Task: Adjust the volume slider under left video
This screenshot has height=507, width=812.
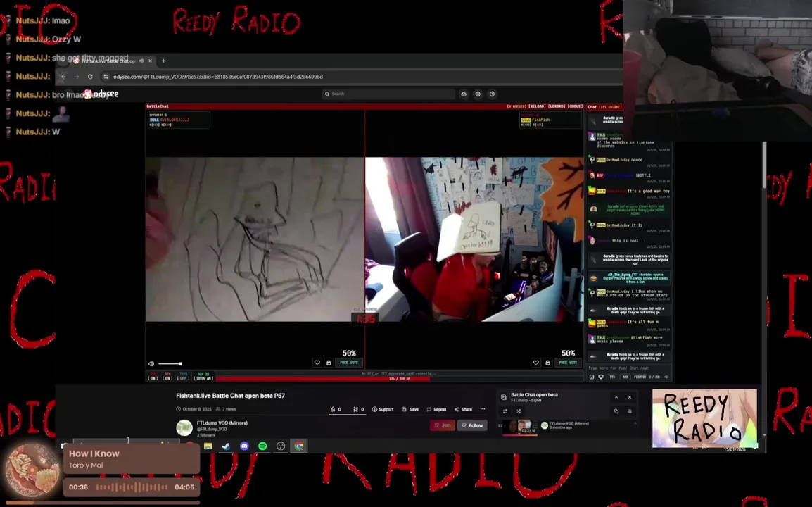Action: tap(170, 364)
